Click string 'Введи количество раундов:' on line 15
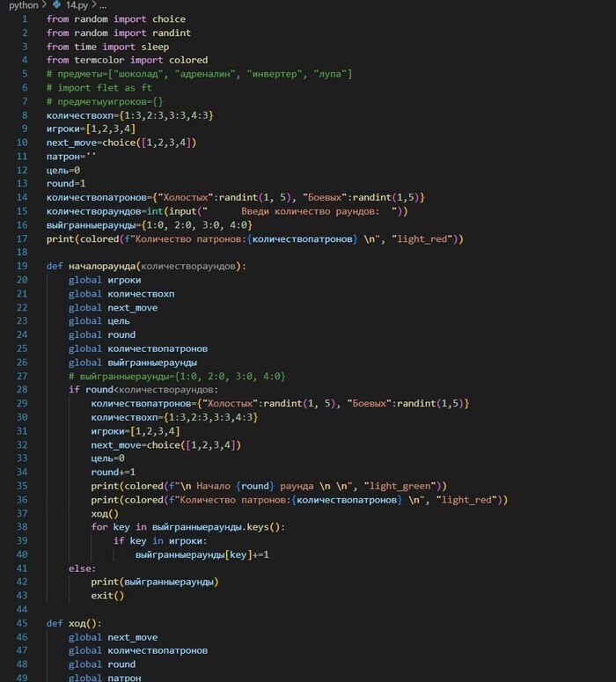Viewport: 616px width, 682px height. click(x=310, y=211)
